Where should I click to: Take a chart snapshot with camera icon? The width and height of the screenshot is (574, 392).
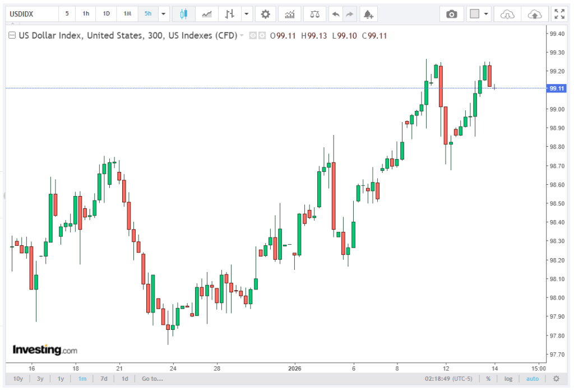[451, 14]
